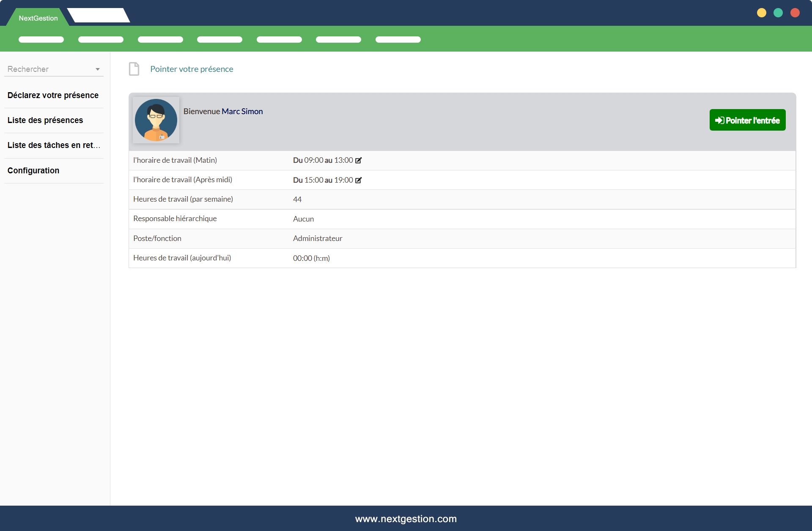Click the last green navbar placeholder item
The width and height of the screenshot is (812, 531).
pyautogui.click(x=398, y=40)
